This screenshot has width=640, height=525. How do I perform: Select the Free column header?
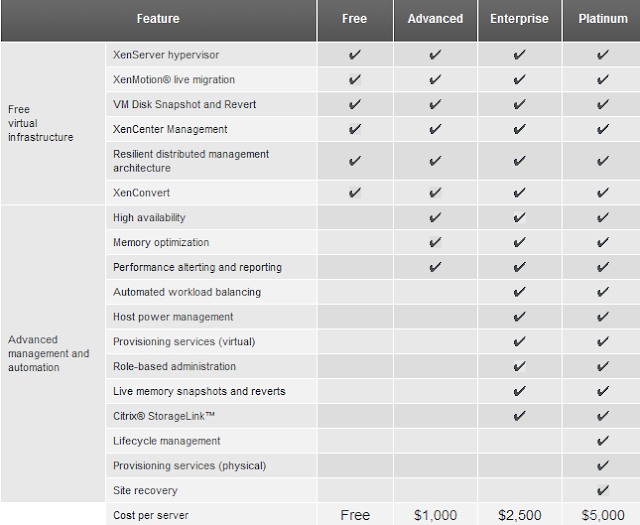pos(355,19)
